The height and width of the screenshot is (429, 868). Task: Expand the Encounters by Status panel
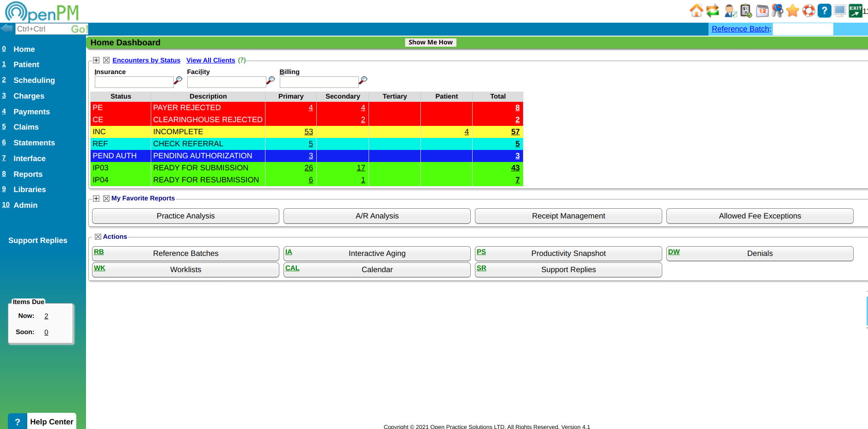click(x=96, y=60)
